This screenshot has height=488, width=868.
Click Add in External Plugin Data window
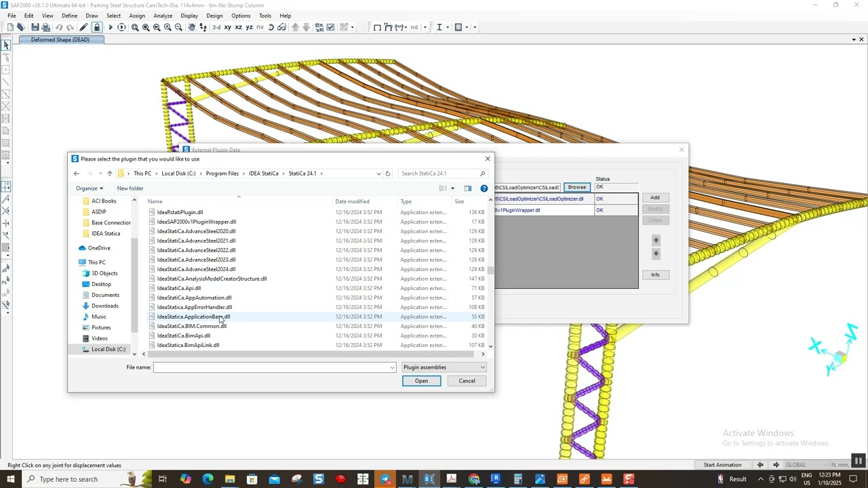tap(655, 198)
